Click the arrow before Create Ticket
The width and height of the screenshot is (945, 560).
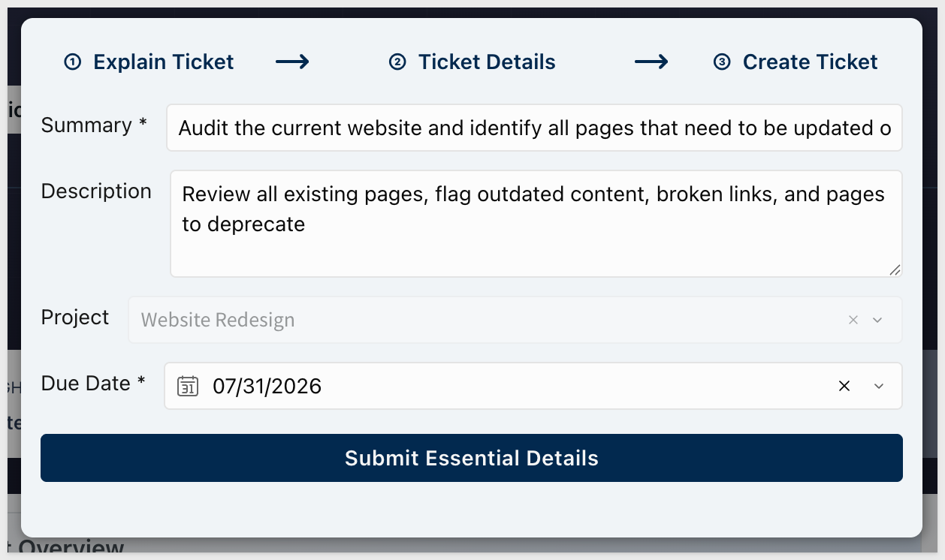(651, 62)
